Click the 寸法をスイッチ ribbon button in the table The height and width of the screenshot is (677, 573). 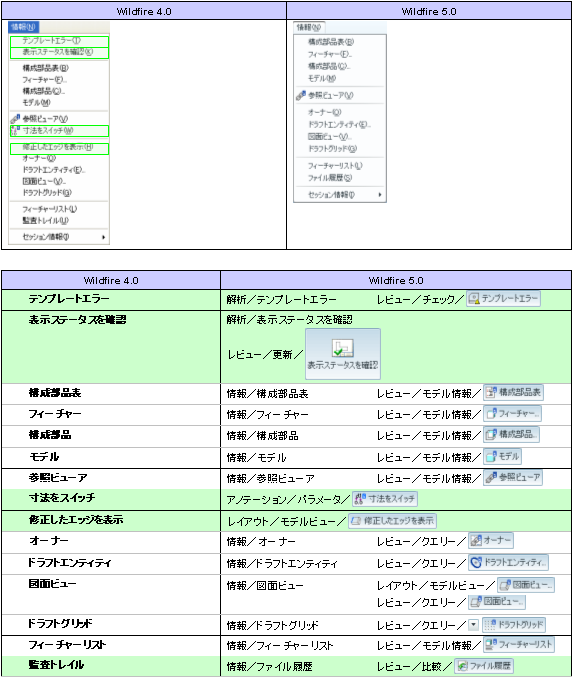pos(385,499)
